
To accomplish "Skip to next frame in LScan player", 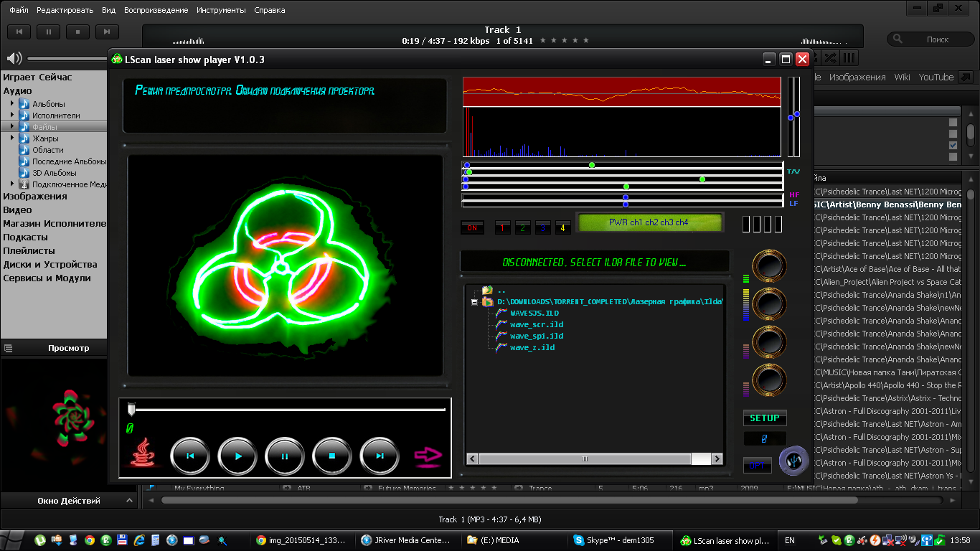I will click(x=380, y=456).
